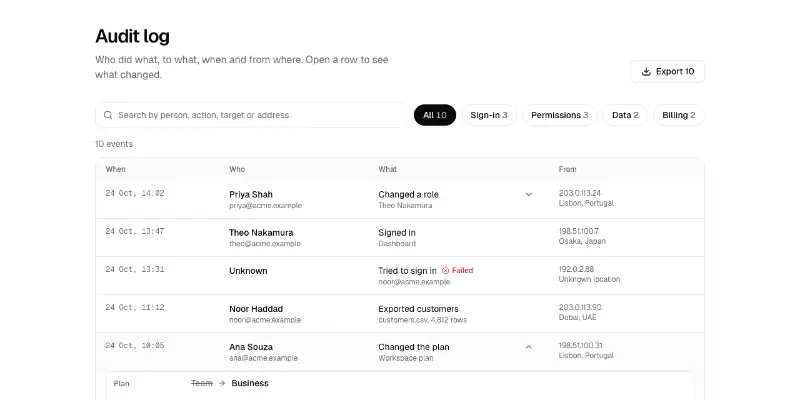This screenshot has height=400, width=800.
Task: Click the 10 events count label
Action: 114,144
